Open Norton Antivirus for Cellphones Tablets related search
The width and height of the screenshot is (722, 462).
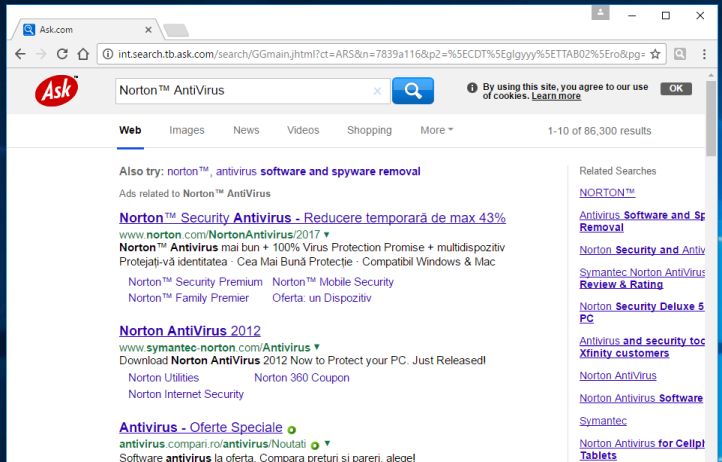pos(642,449)
